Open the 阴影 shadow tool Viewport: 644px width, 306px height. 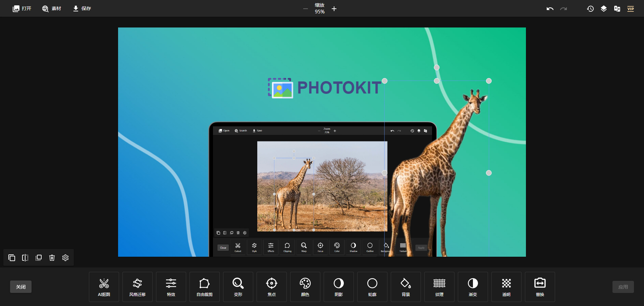339,287
